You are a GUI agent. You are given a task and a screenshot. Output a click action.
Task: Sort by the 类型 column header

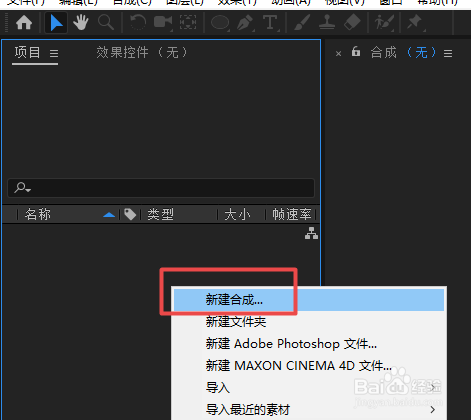pyautogui.click(x=161, y=214)
